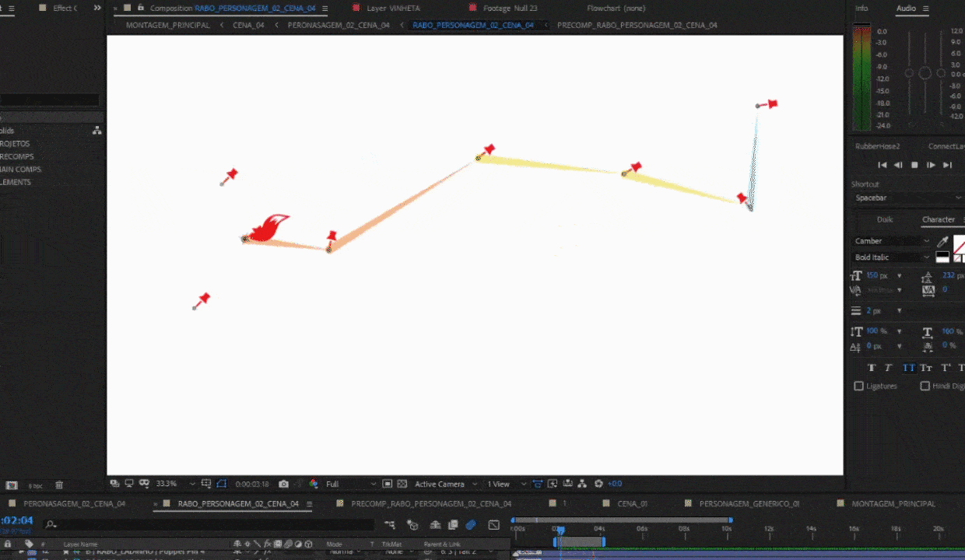The height and width of the screenshot is (560, 965).
Task: Enable Faux Italic style
Action: (888, 368)
